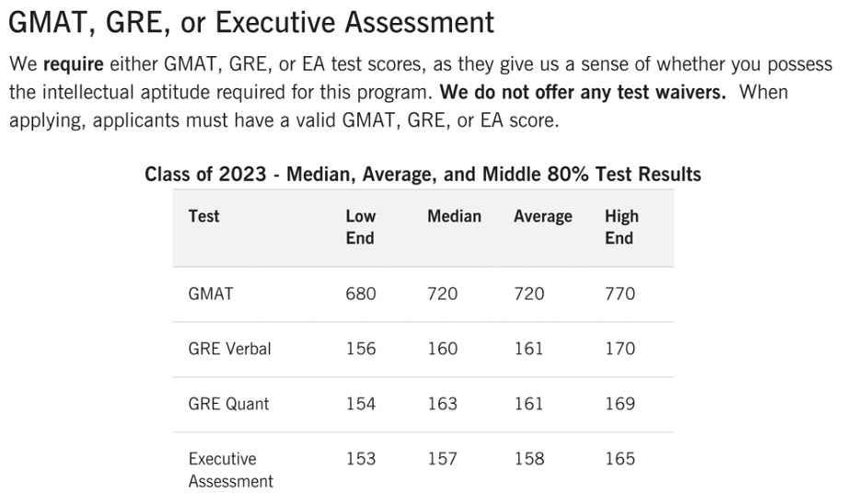Screen dimensions: 846x504
Task: Click the GMAT row label
Action: pyautogui.click(x=211, y=294)
